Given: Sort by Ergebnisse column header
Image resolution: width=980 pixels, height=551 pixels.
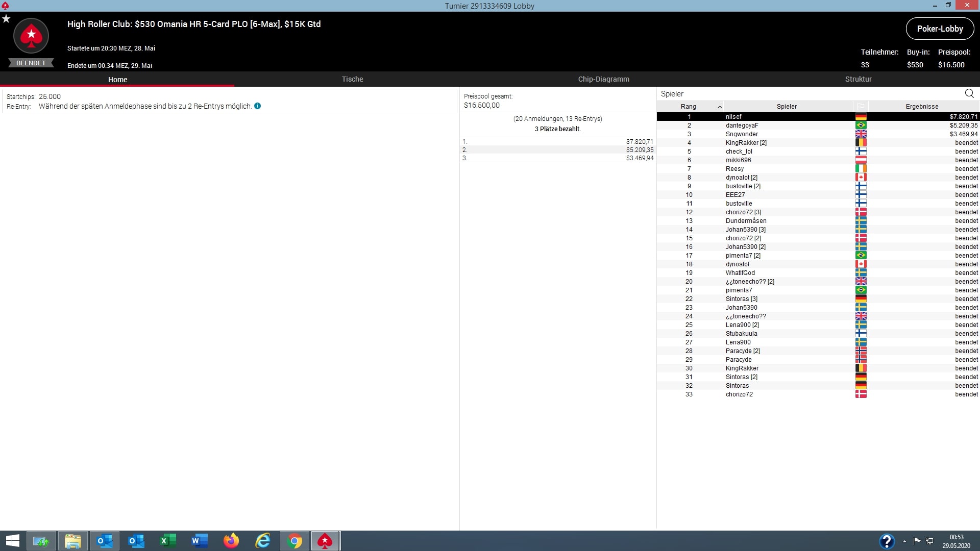Looking at the screenshot, I should click(922, 107).
